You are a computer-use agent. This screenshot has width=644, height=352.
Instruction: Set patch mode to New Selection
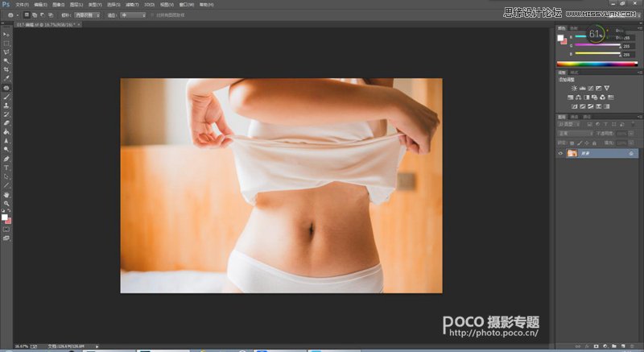(27, 15)
